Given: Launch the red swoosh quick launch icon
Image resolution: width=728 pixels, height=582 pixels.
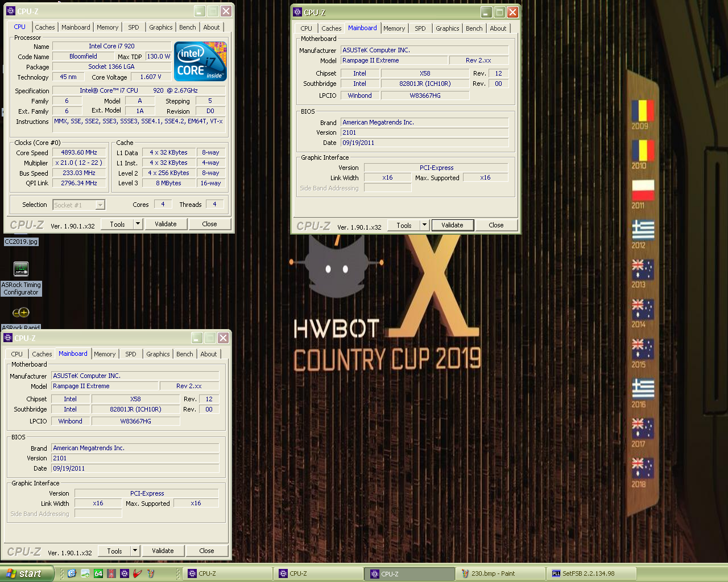Looking at the screenshot, I should (x=137, y=573).
